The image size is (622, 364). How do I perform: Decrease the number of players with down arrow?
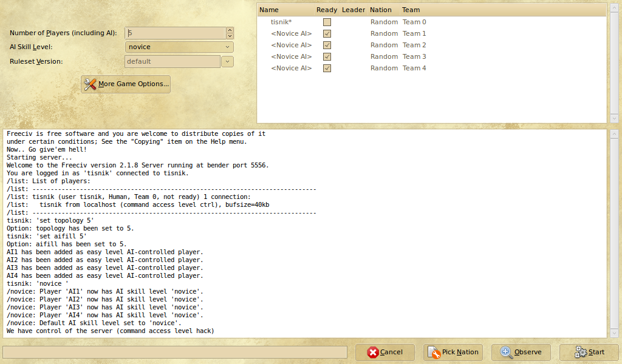coord(230,36)
